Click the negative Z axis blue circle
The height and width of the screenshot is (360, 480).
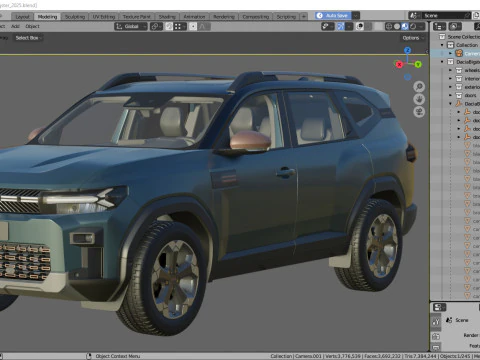coord(407,77)
